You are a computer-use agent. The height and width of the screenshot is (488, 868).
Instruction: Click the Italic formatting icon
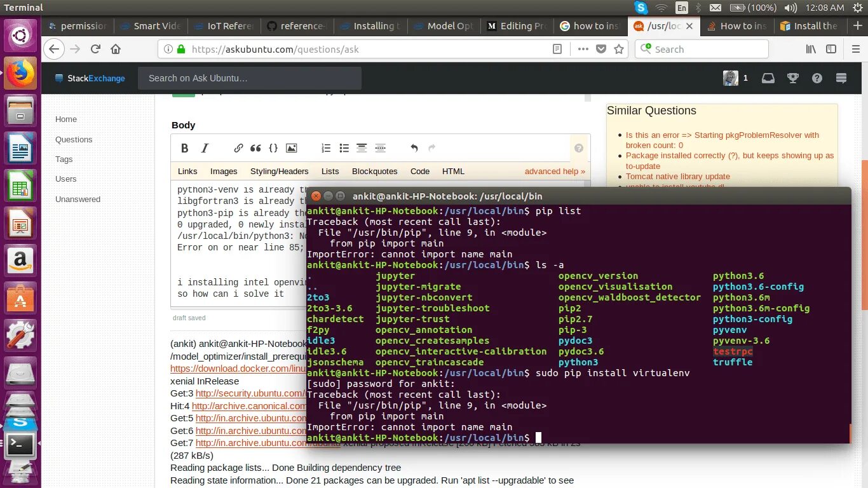205,148
